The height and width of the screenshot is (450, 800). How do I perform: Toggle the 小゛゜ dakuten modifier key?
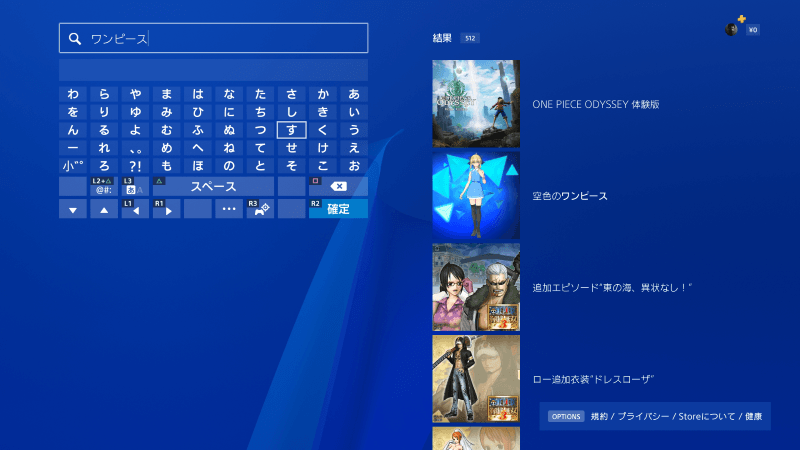pos(73,165)
